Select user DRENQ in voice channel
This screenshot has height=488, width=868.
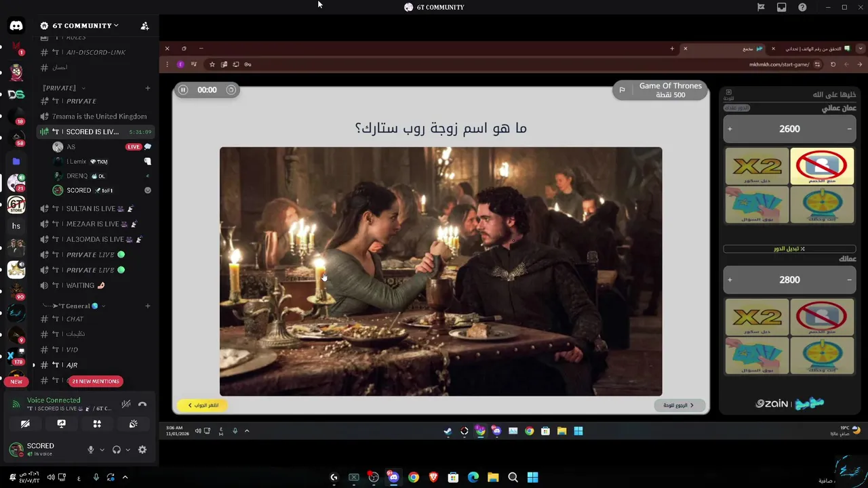point(102,176)
